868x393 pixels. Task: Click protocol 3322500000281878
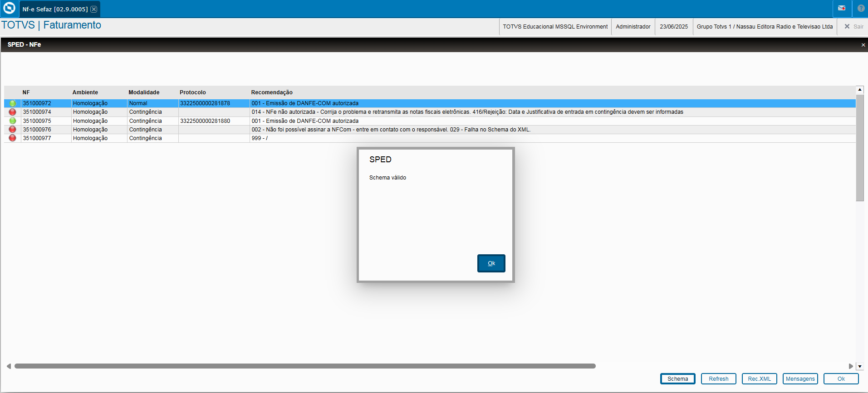click(205, 103)
